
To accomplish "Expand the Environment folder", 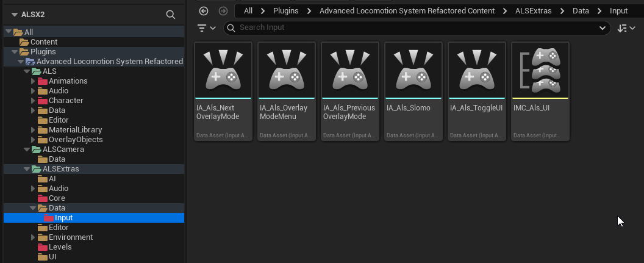I will (34, 237).
